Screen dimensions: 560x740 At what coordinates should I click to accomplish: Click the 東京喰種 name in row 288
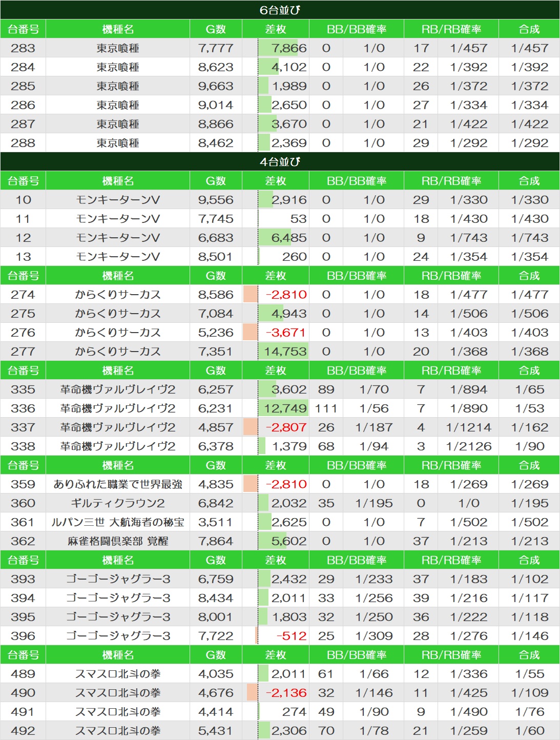[x=118, y=143]
